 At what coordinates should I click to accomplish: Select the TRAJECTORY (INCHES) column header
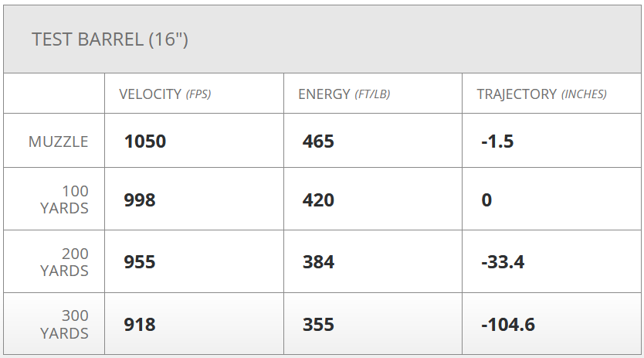coord(541,94)
